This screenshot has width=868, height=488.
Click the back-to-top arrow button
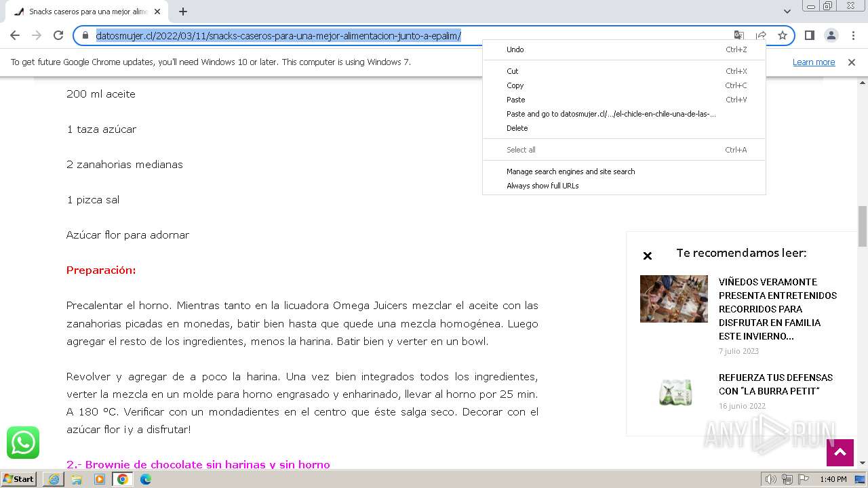(840, 452)
